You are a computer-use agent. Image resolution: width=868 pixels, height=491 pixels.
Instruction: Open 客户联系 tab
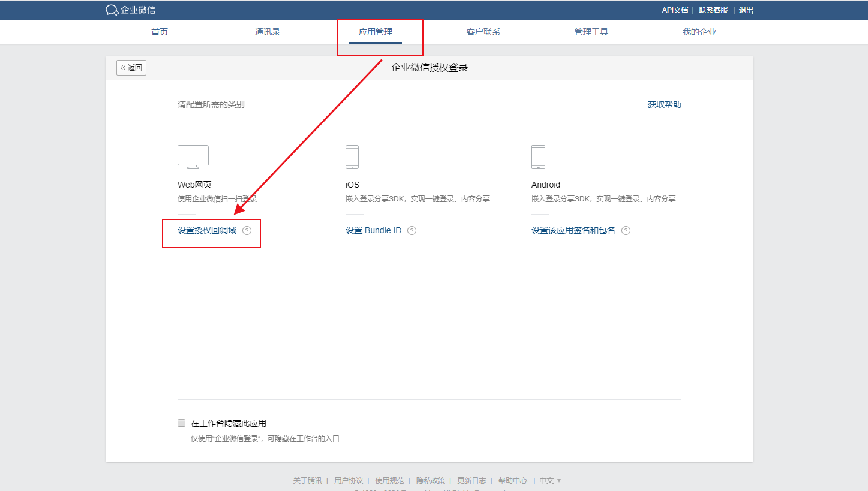pyautogui.click(x=483, y=32)
